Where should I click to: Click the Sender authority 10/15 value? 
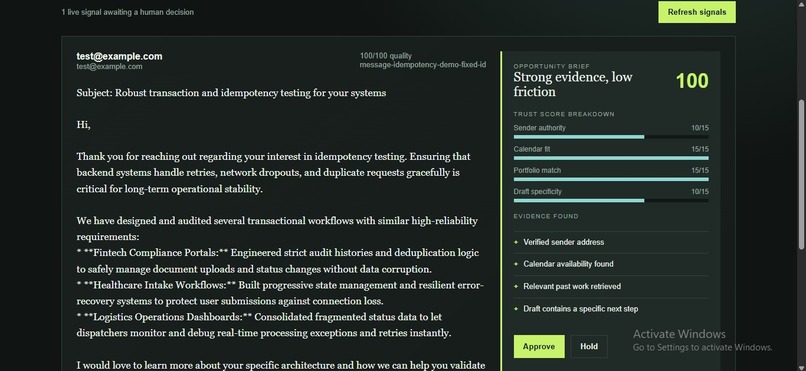pos(700,128)
